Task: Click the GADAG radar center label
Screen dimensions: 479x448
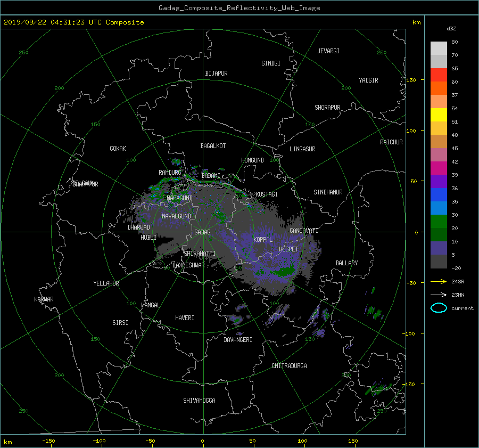Action: (202, 232)
